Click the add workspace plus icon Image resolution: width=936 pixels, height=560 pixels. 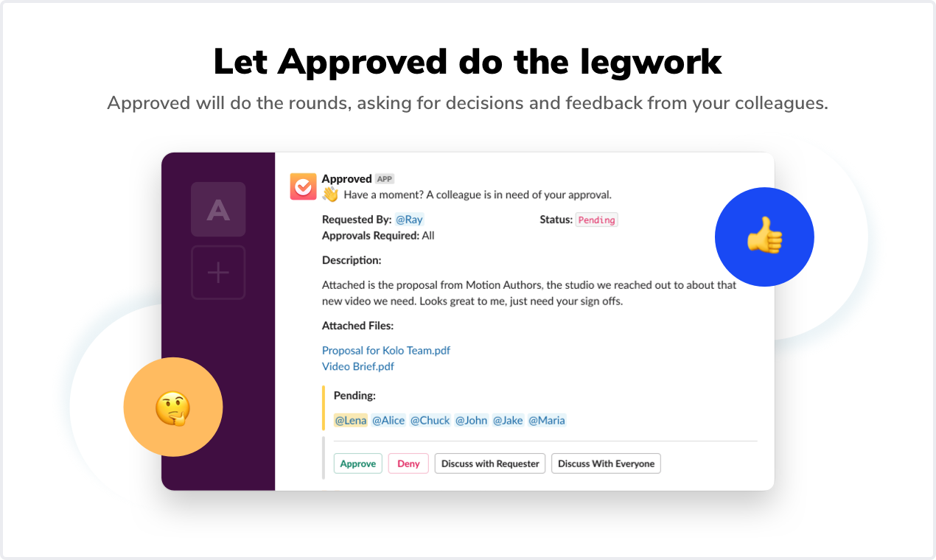coord(218,272)
